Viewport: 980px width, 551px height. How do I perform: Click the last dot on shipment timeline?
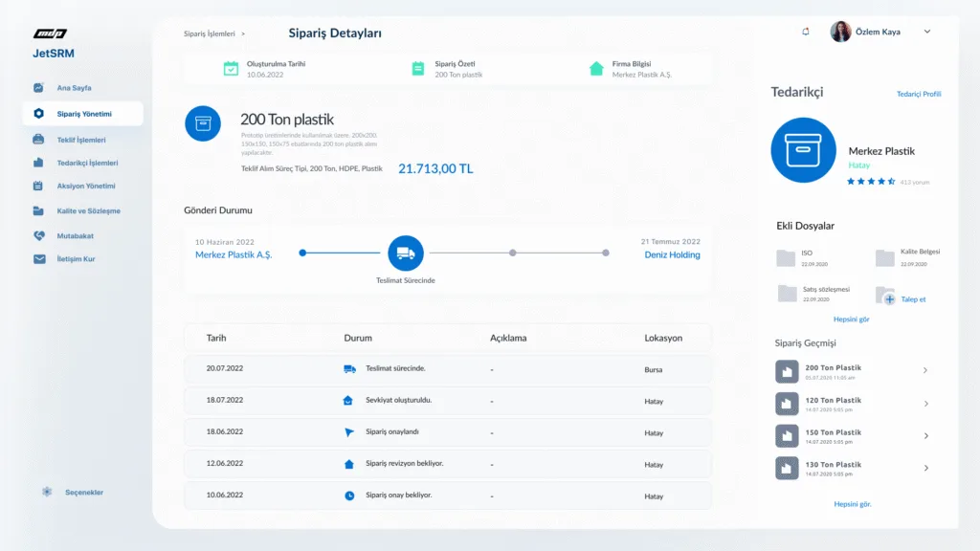coord(606,253)
